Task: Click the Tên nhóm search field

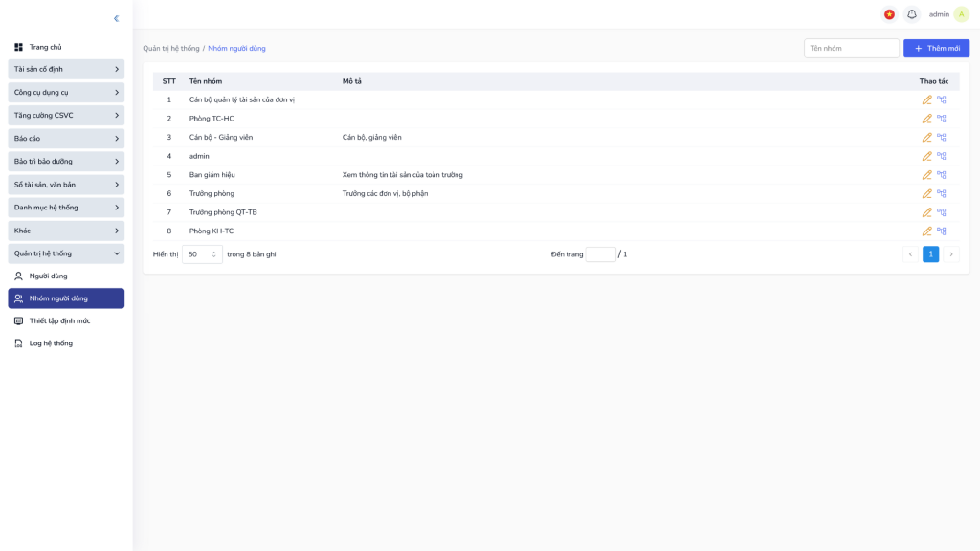Action: (851, 48)
